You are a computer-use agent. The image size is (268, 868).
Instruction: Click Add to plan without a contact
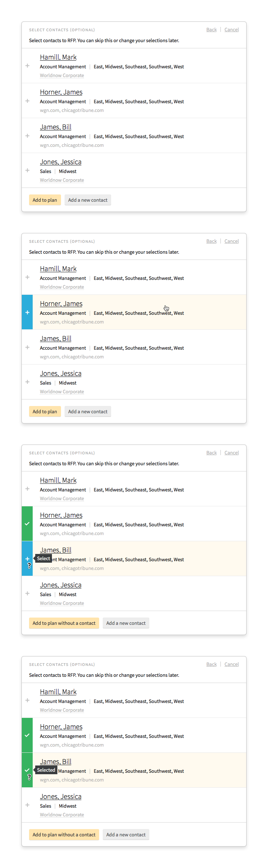pos(64,623)
